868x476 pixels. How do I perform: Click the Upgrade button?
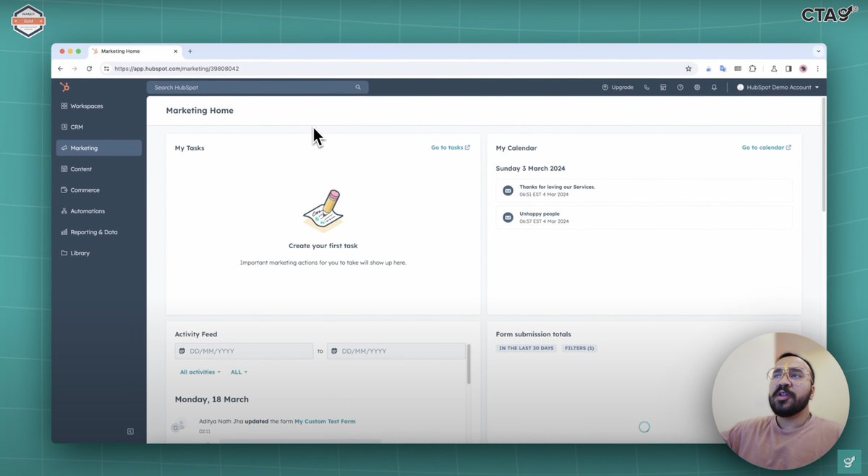(617, 87)
